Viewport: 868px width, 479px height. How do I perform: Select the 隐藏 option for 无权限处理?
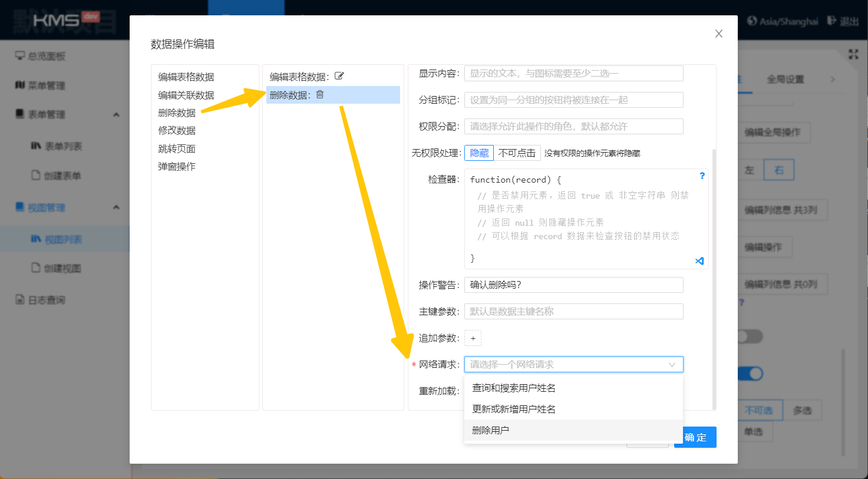[x=479, y=153]
